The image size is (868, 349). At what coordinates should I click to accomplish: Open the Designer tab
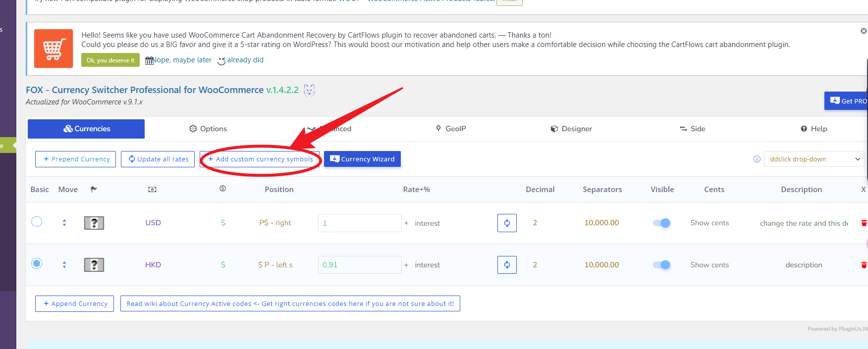coord(571,129)
